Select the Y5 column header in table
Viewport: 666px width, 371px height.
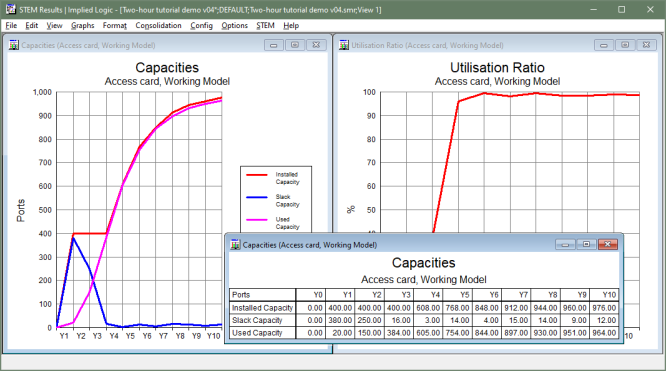pyautogui.click(x=457, y=295)
